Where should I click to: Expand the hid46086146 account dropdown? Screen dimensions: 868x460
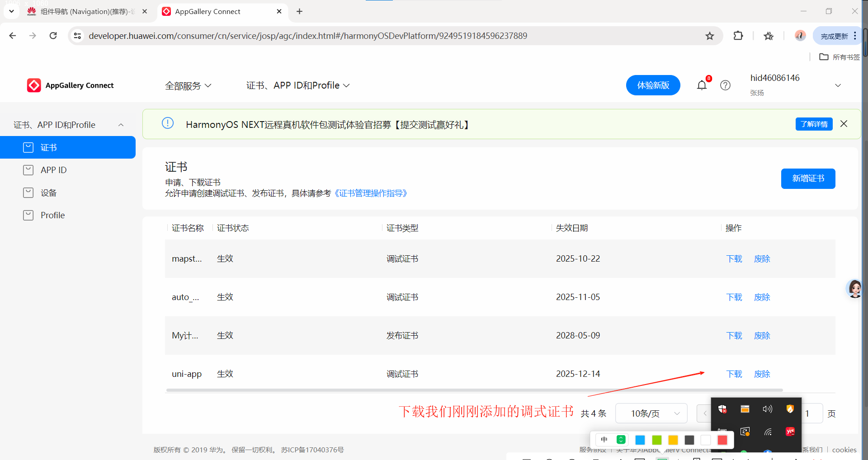pos(838,85)
